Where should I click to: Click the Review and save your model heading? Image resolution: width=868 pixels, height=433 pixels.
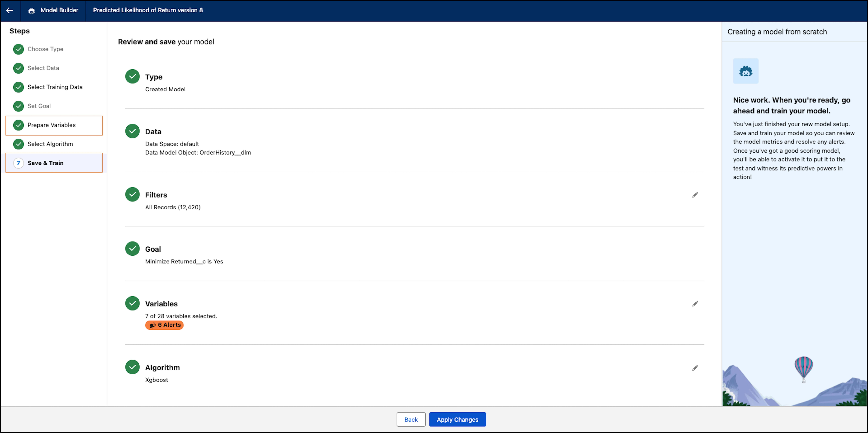click(166, 42)
